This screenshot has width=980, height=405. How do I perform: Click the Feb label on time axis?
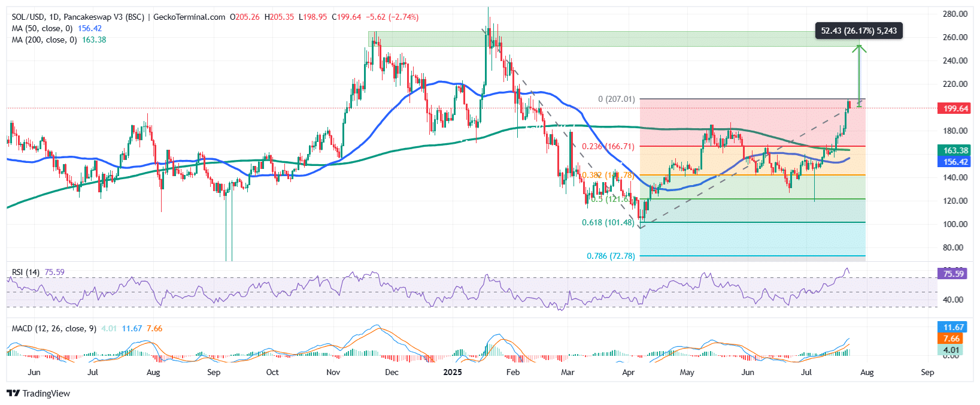click(513, 372)
